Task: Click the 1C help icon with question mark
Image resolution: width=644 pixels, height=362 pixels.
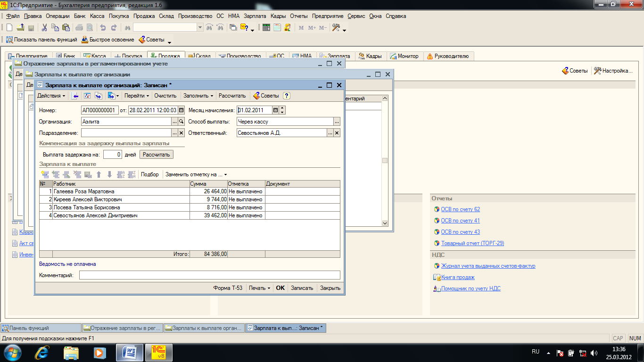Action: click(245, 28)
